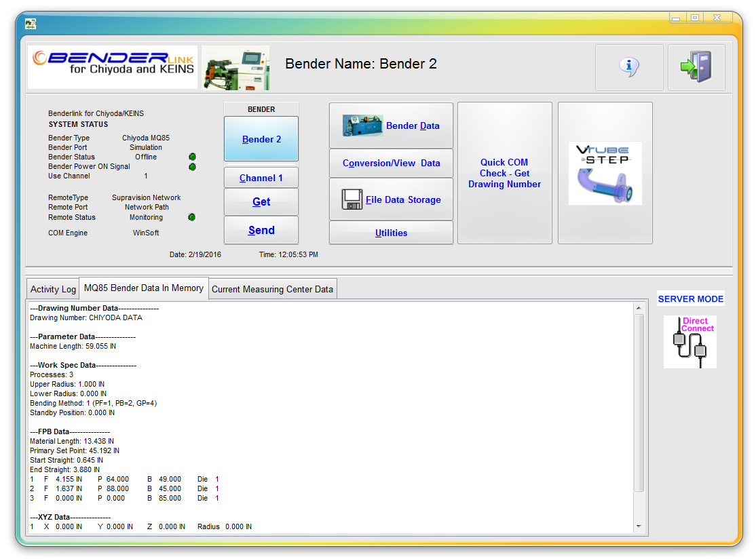Open Bender Data button
The height and width of the screenshot is (559, 756).
point(391,126)
